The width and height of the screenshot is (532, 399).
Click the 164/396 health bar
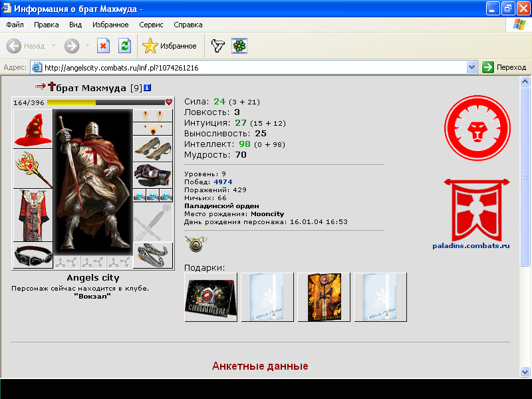click(106, 102)
